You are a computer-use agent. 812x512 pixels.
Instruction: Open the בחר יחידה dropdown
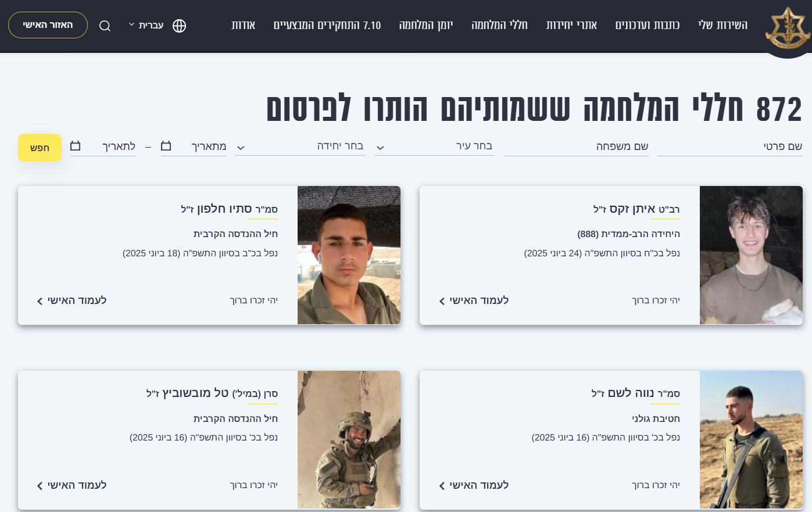click(300, 146)
